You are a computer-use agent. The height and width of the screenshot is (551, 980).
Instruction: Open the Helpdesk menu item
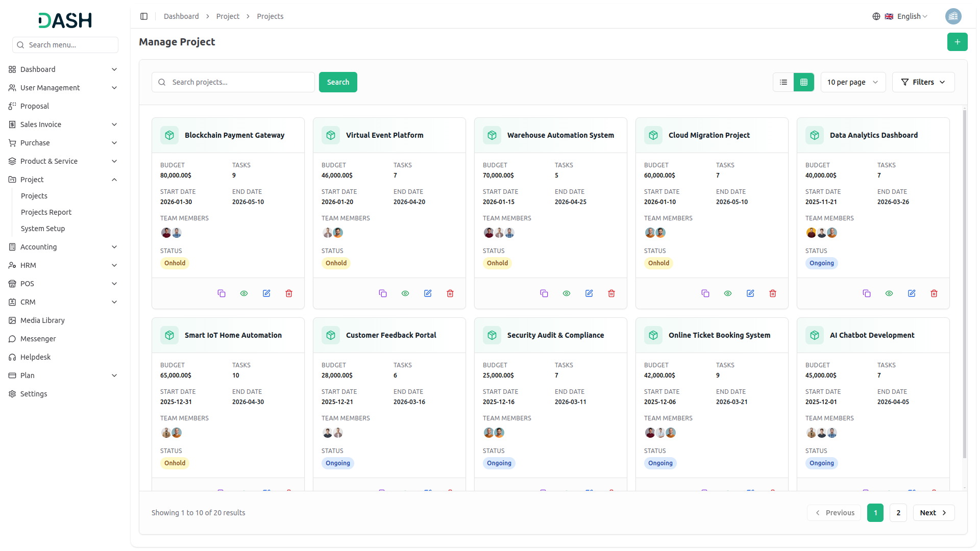tap(35, 357)
